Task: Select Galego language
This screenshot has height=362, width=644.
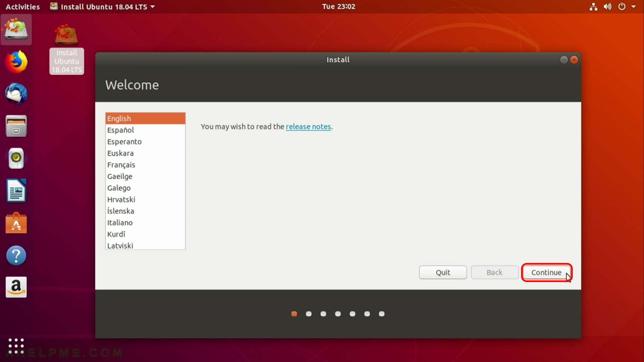Action: [x=145, y=188]
